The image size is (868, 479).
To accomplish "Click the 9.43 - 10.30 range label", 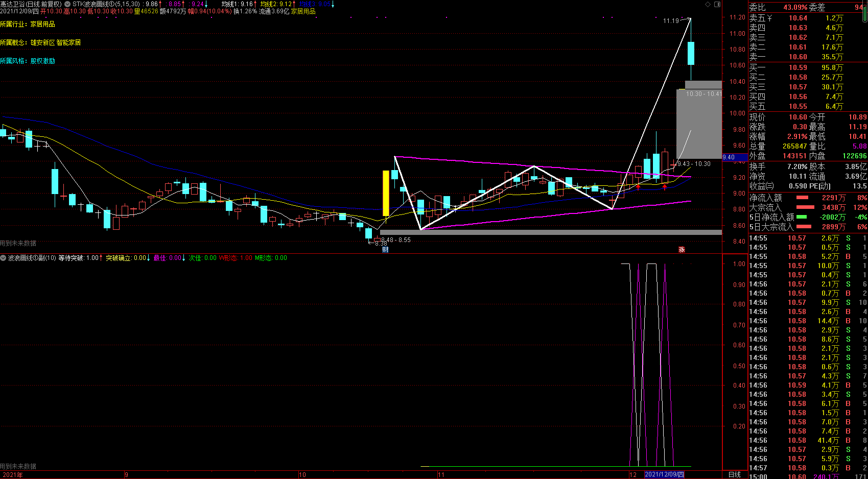I will click(x=694, y=164).
